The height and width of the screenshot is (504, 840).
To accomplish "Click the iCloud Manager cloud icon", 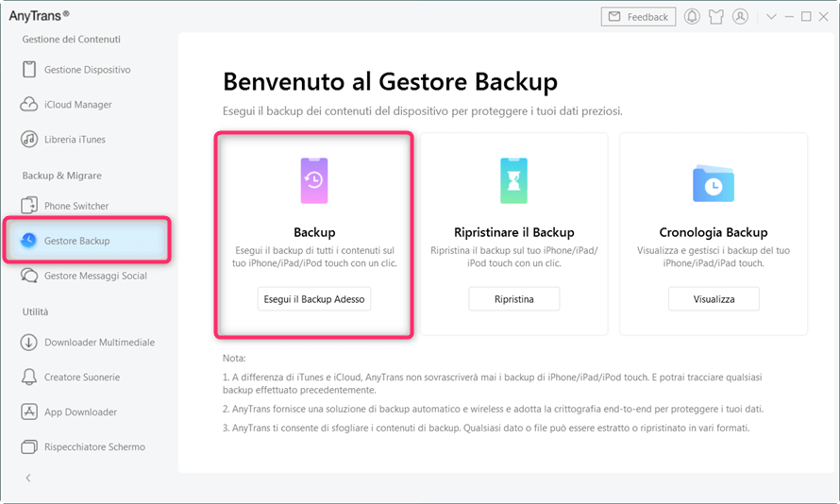I will 29,105.
